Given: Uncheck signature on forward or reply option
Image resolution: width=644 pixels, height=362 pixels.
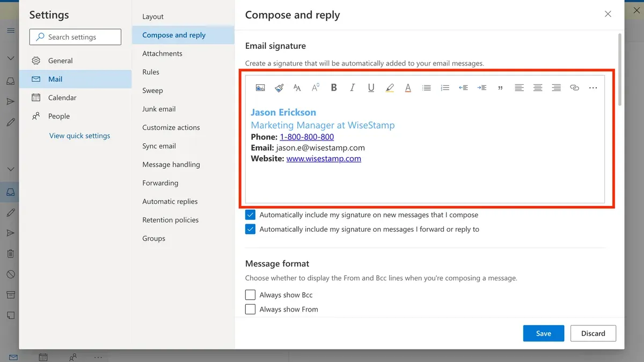Looking at the screenshot, I should [250, 229].
